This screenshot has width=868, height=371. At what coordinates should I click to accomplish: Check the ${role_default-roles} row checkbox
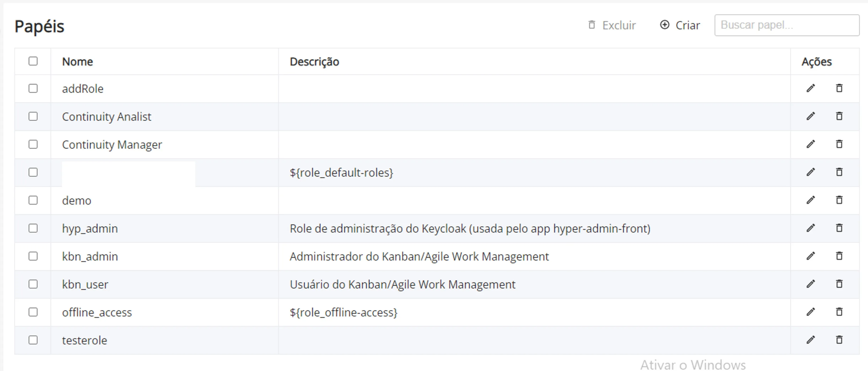33,172
